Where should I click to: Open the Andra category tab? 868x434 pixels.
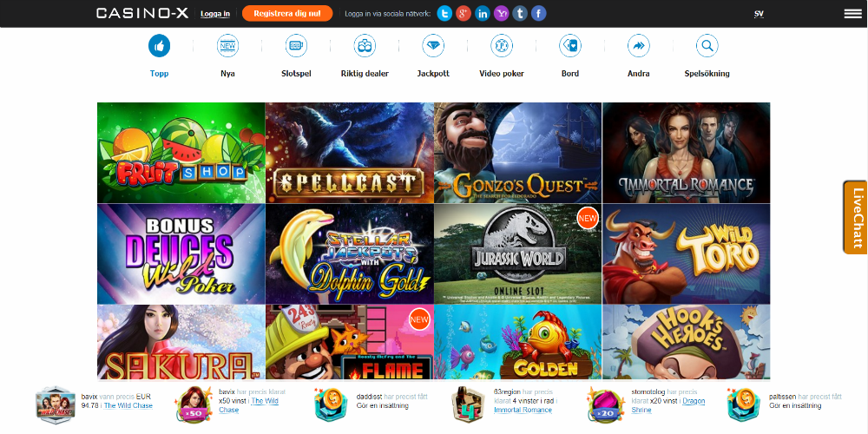pyautogui.click(x=639, y=73)
